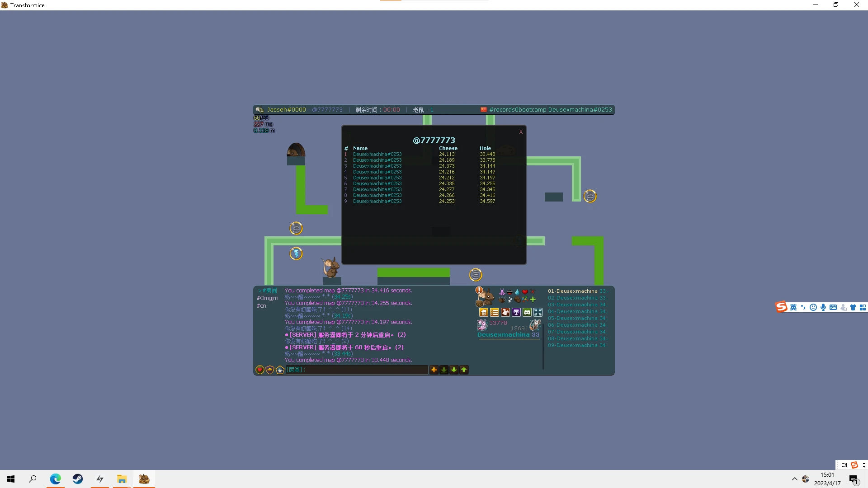
Task: Open the shop shirt icon
Action: [505, 312]
